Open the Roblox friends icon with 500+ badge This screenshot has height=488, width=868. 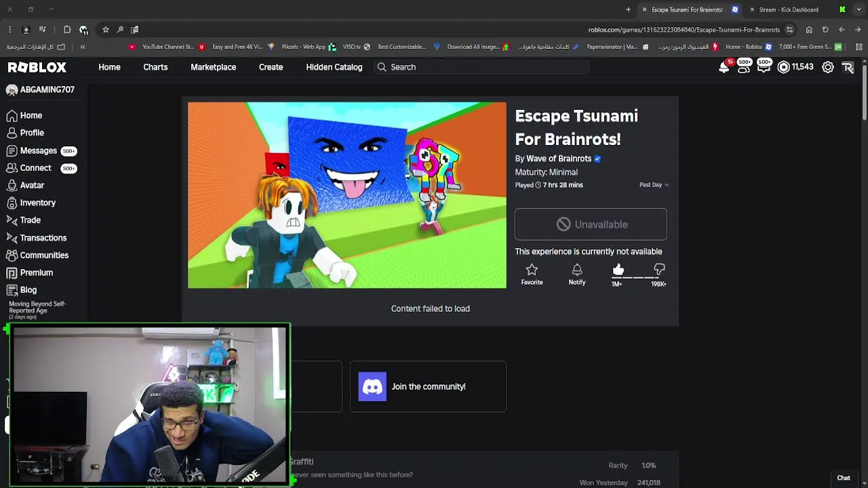pyautogui.click(x=744, y=67)
